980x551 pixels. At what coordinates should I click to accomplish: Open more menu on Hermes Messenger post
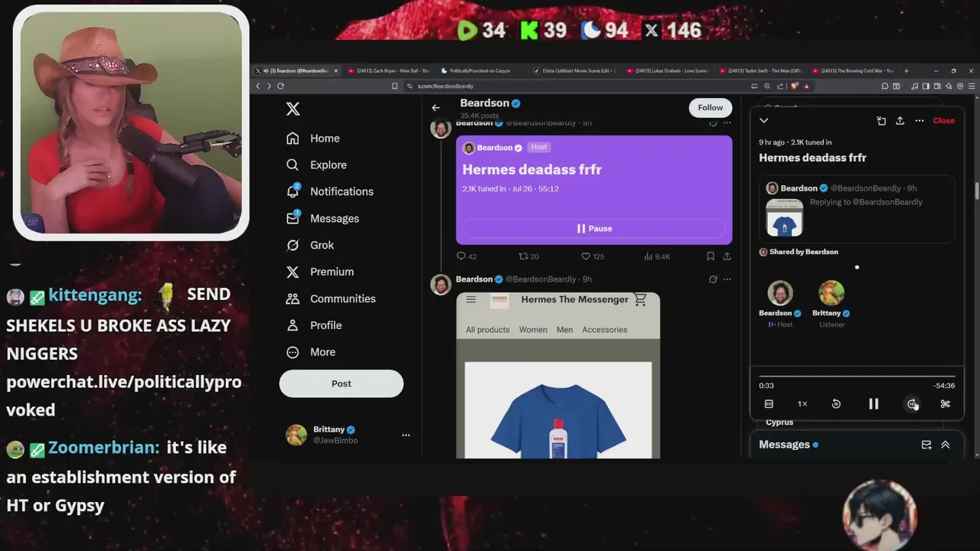(x=727, y=279)
